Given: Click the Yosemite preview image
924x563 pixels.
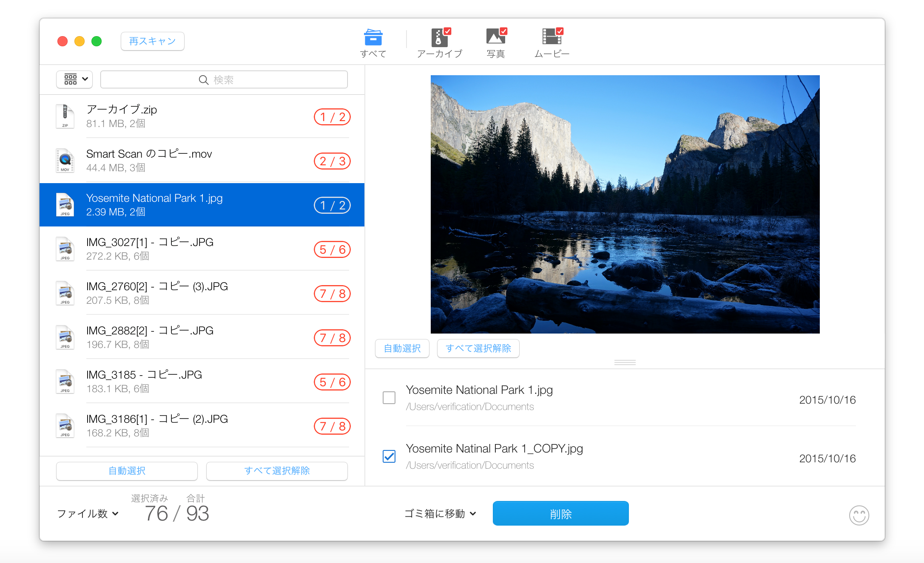Looking at the screenshot, I should pos(625,204).
